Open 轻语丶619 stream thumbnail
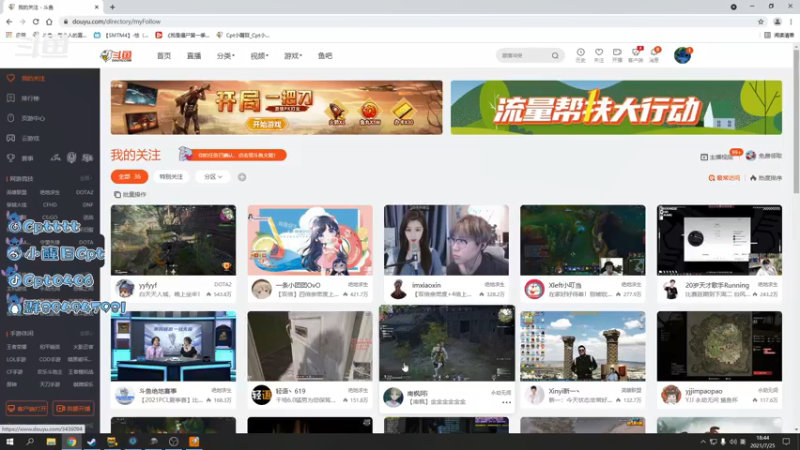The image size is (800, 450). (310, 346)
